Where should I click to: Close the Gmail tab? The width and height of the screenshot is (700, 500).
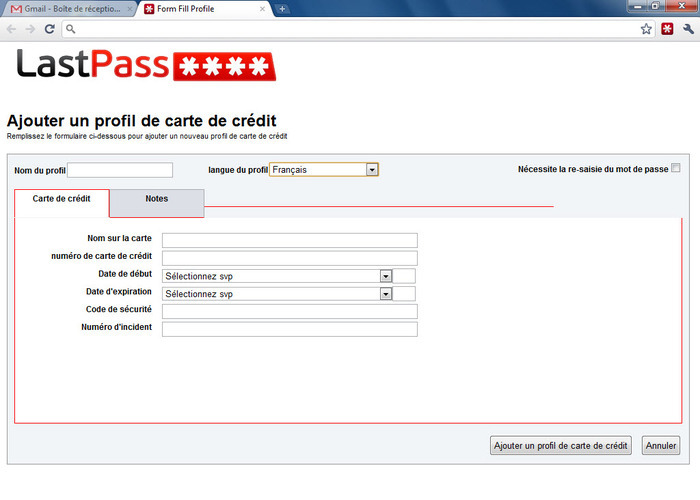tap(129, 9)
